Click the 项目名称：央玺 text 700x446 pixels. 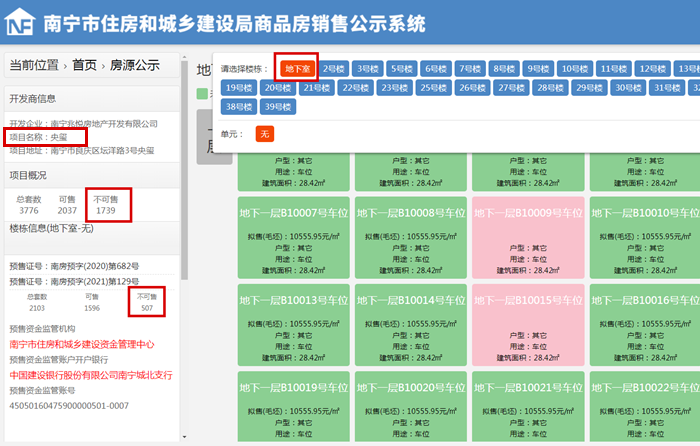coord(38,137)
